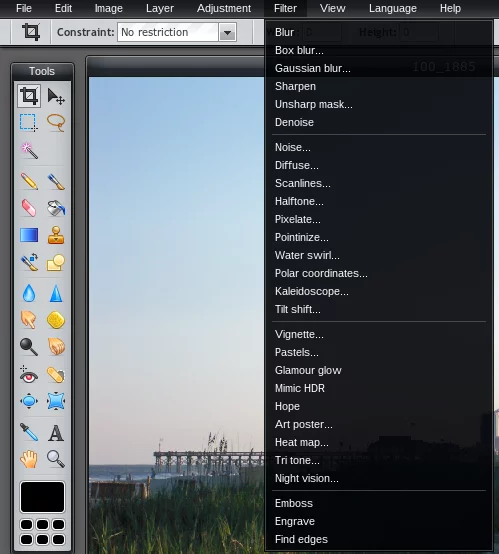Open Unsharp mask... filter
499x554 pixels.
(379, 104)
